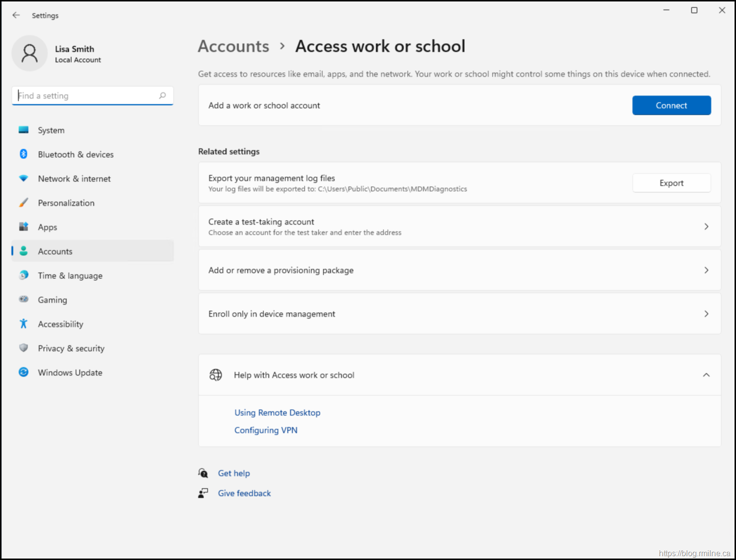
Task: Open Enroll only in device management
Action: coord(706,314)
